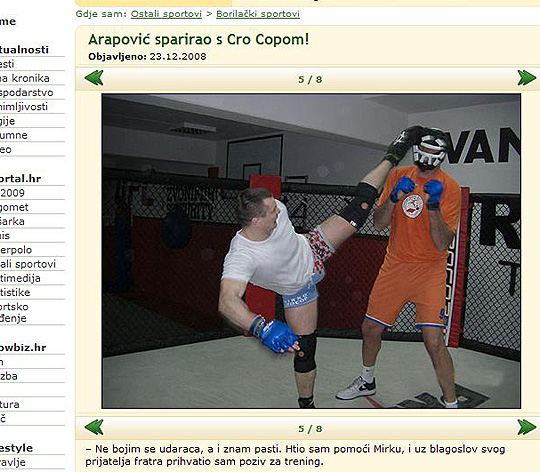The height and width of the screenshot is (472, 540).
Task: Click the next photo arrow above image
Action: click(527, 78)
